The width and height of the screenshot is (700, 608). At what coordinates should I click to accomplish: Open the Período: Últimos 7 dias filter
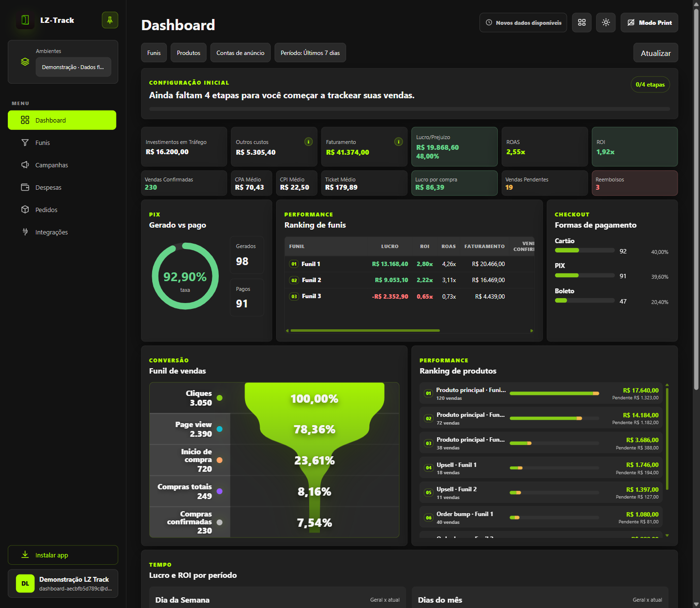tap(310, 53)
